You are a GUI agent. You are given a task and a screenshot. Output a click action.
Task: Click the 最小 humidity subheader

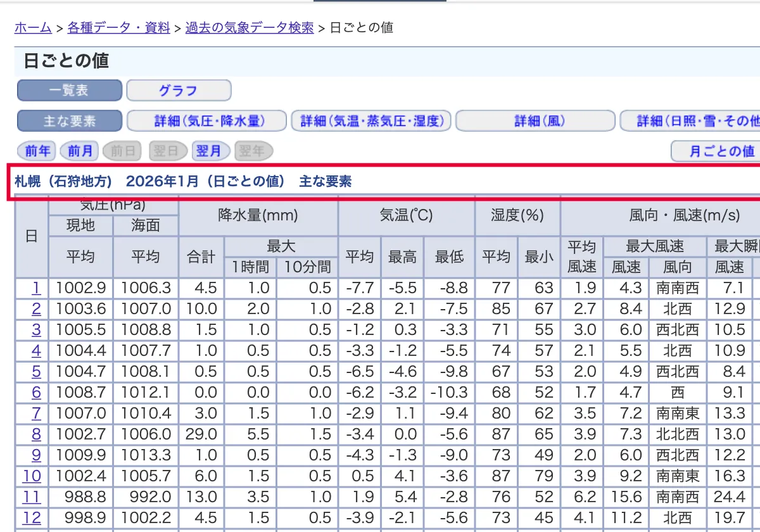coord(539,257)
